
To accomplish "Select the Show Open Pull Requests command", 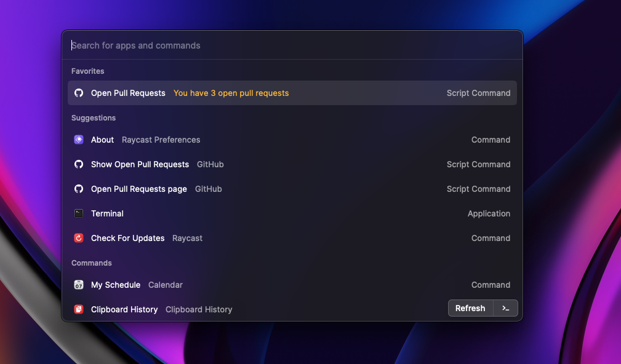I will point(140,164).
